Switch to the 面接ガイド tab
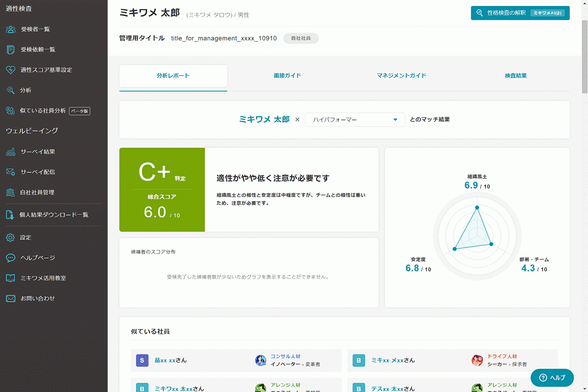588x392 pixels. click(x=287, y=76)
